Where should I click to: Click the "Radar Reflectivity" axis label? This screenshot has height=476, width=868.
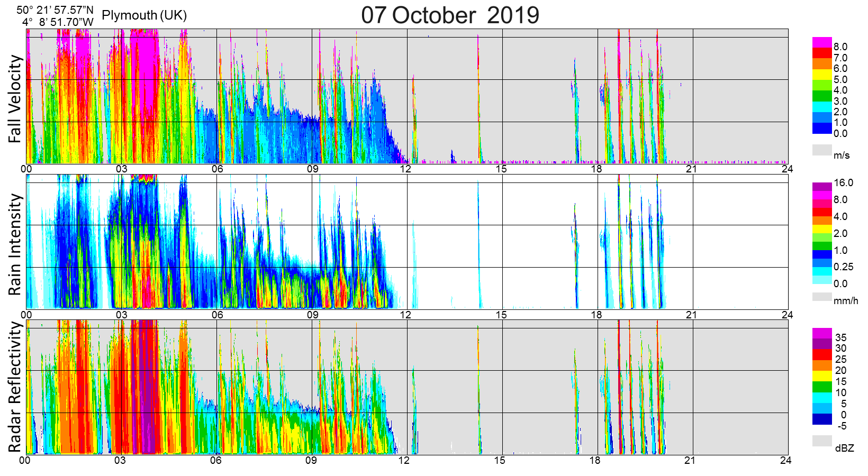tap(15, 387)
